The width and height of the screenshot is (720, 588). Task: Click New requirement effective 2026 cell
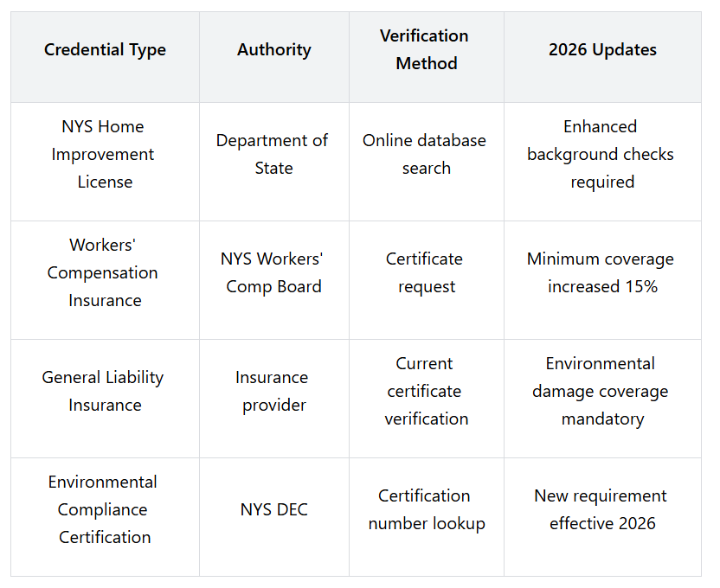tap(601, 509)
